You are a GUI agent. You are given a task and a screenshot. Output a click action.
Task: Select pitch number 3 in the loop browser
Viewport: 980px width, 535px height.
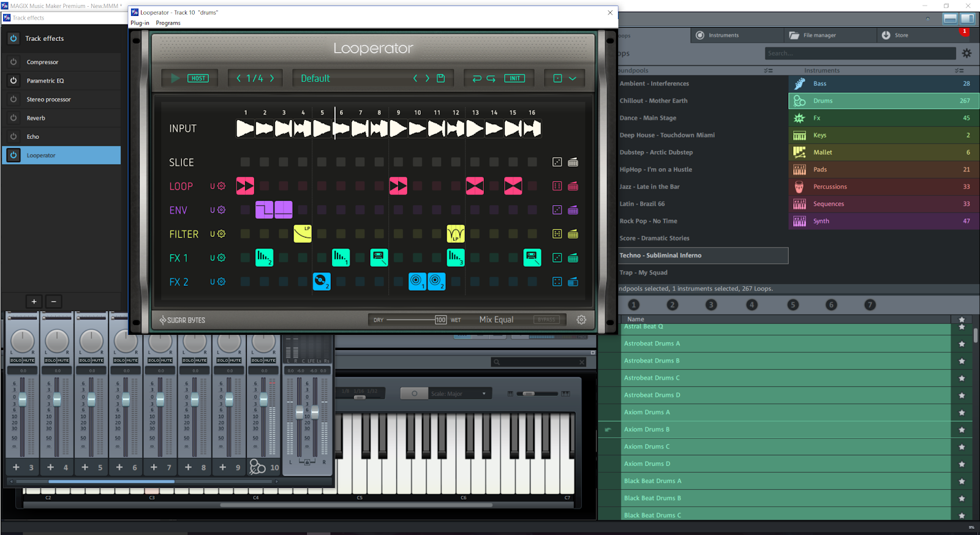click(x=711, y=305)
